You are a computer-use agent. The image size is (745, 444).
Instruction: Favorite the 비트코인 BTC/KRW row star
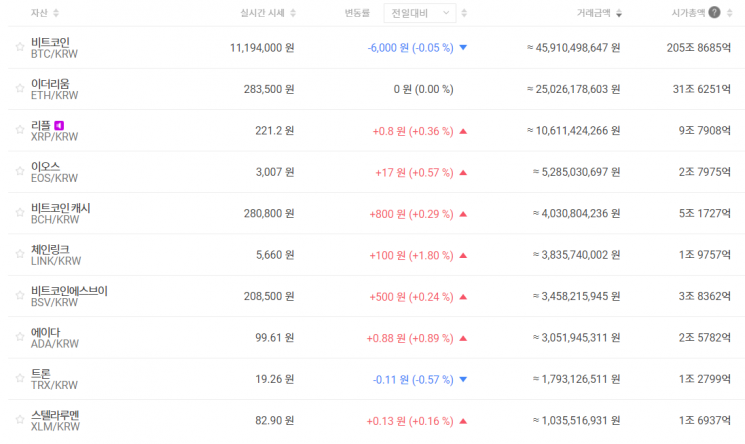tap(19, 47)
